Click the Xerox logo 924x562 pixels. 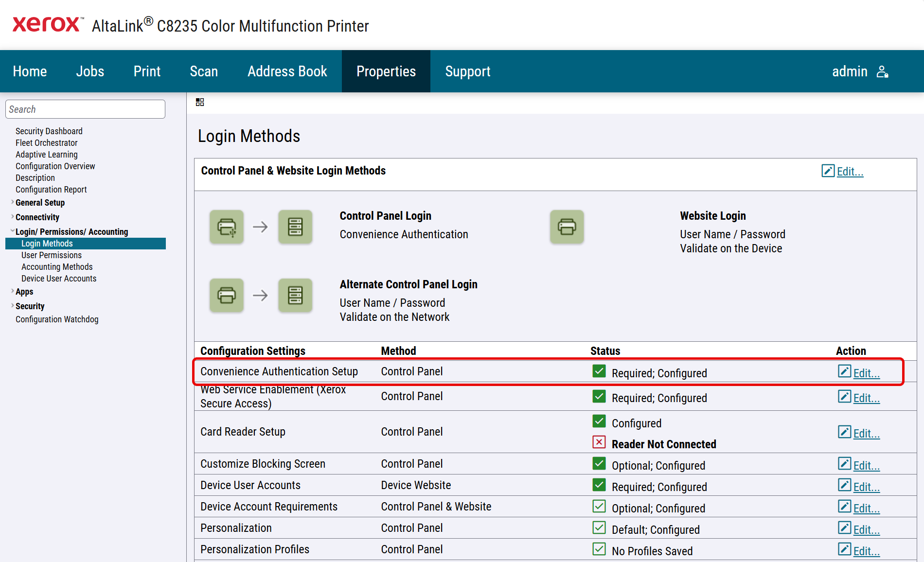click(47, 24)
